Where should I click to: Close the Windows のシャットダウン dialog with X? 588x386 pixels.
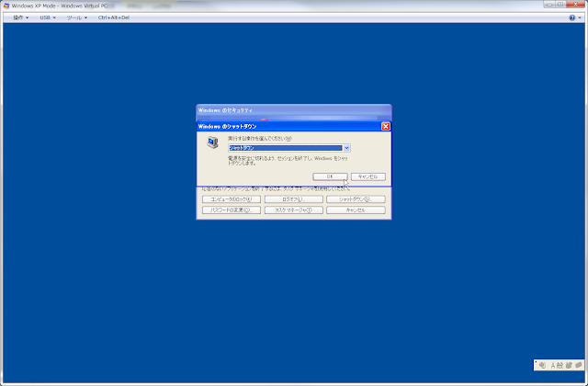tap(386, 127)
